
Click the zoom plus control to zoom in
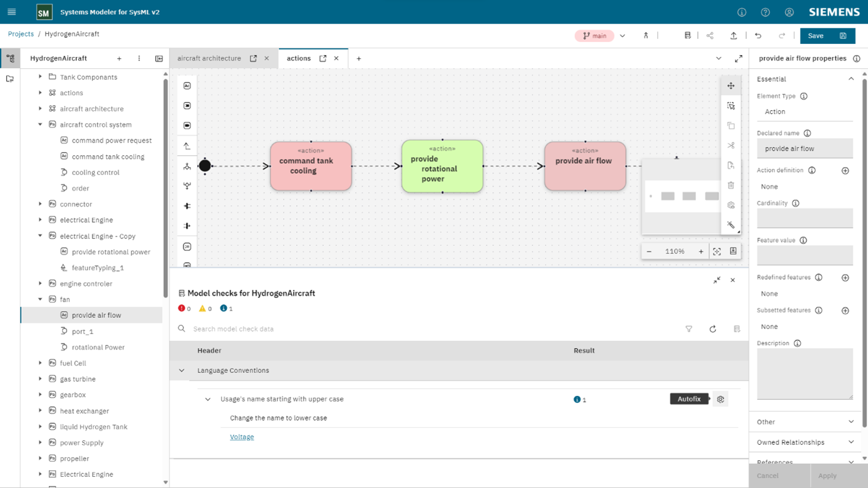click(x=701, y=251)
